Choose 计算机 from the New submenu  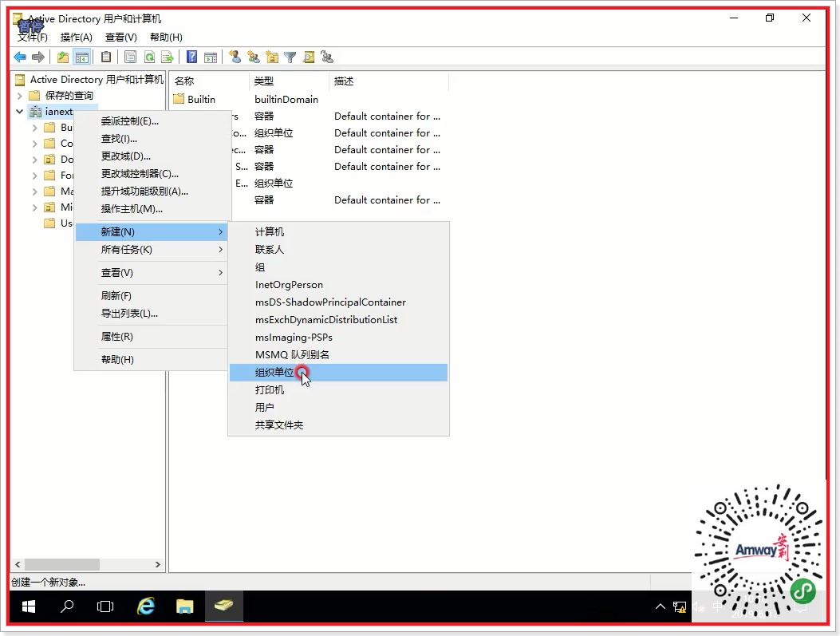338,232
